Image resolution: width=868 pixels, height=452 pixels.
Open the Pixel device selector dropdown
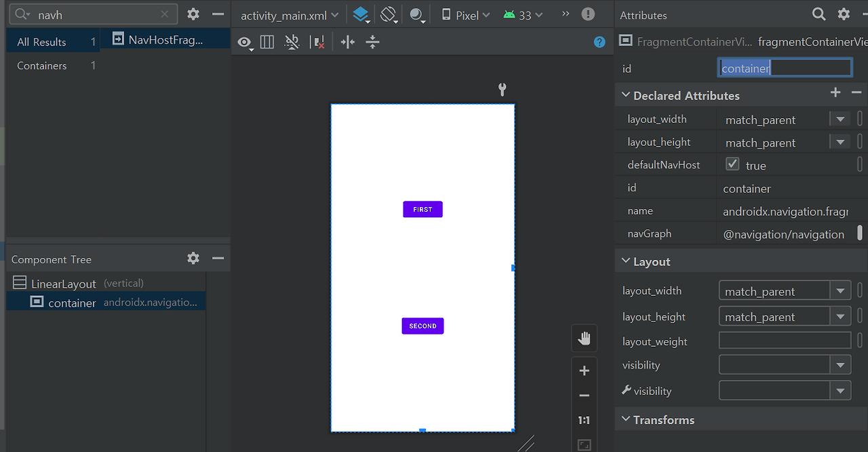[x=465, y=14]
